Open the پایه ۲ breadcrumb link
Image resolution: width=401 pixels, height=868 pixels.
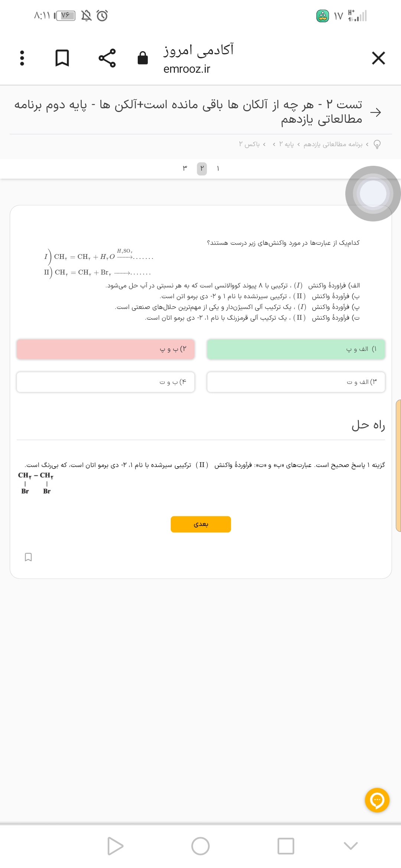pyautogui.click(x=286, y=144)
